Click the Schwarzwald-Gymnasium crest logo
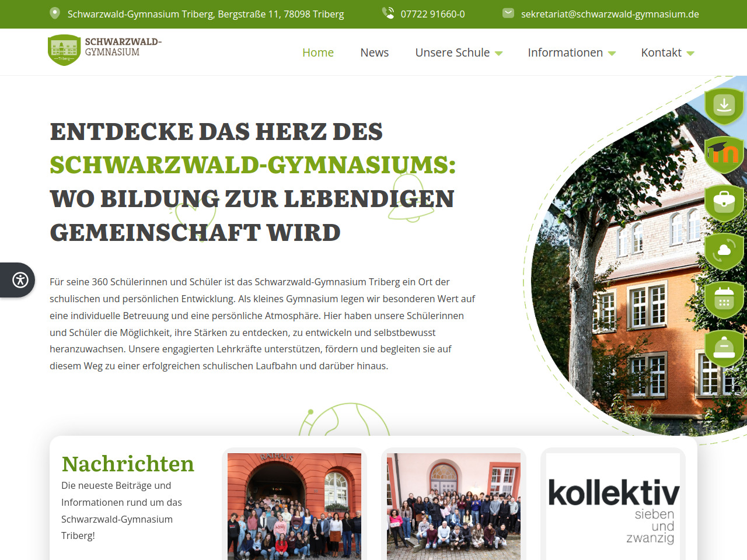 (64, 50)
